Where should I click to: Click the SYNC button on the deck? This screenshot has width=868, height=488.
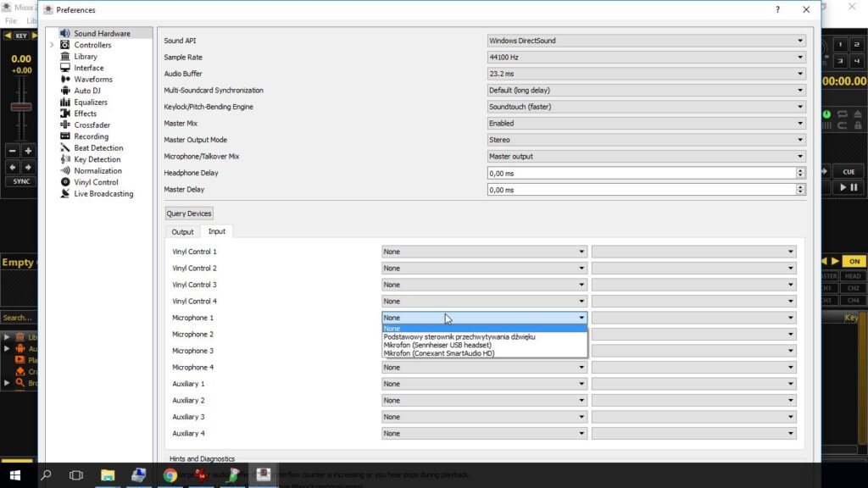[20, 181]
